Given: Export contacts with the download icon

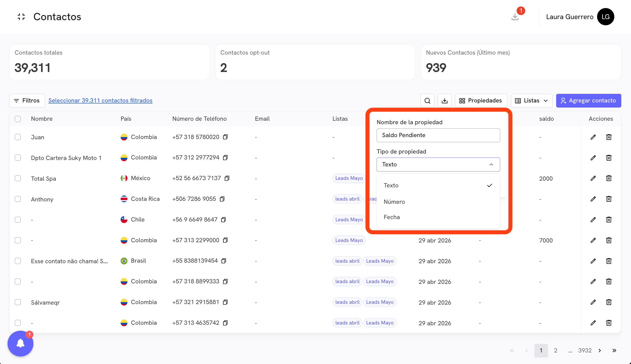Looking at the screenshot, I should [x=445, y=101].
